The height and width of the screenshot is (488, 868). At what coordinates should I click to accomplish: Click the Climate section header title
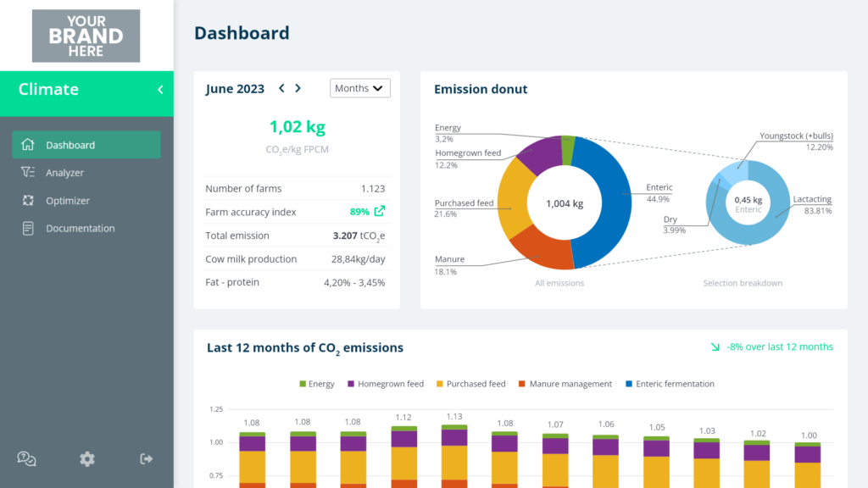(x=48, y=89)
